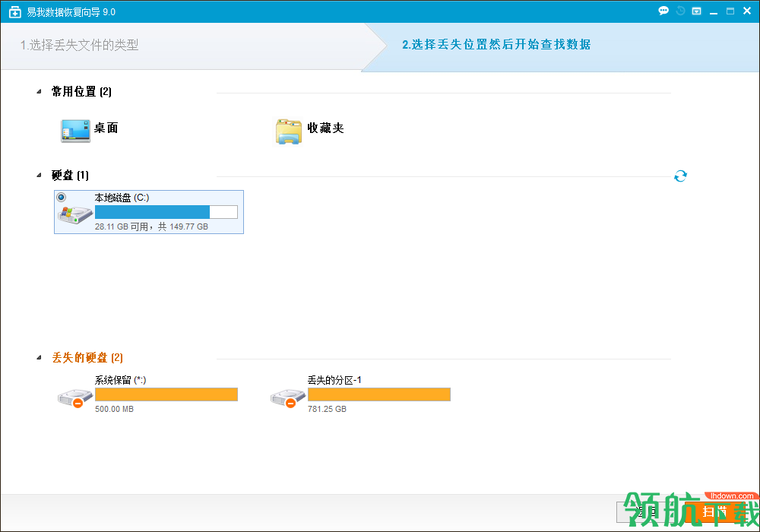This screenshot has height=532, width=760.
Task: Click the 500.00 MB size text
Action: tap(115, 409)
